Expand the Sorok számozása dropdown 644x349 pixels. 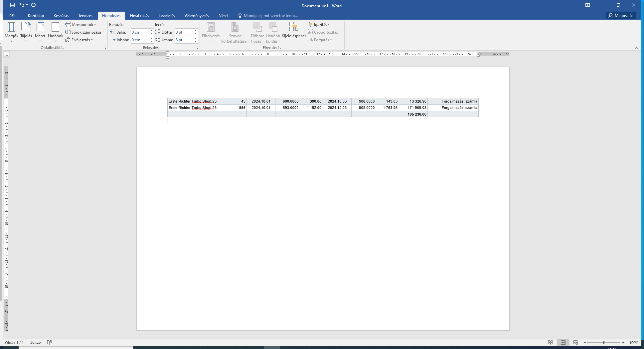84,32
